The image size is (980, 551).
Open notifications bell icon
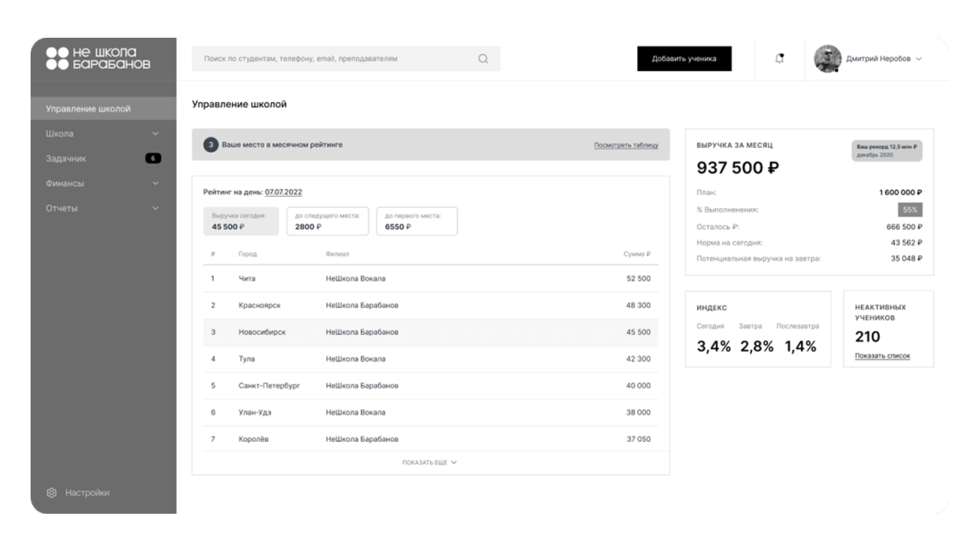click(x=779, y=59)
